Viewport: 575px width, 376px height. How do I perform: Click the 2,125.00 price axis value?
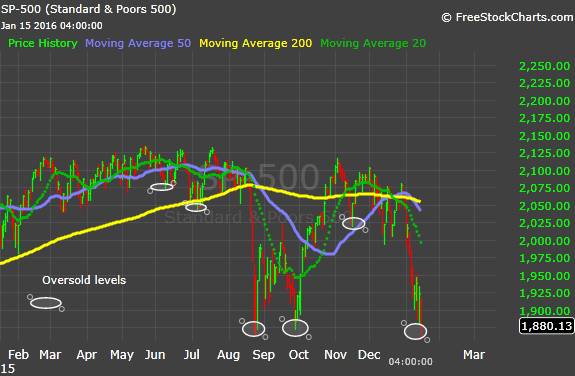(x=545, y=153)
